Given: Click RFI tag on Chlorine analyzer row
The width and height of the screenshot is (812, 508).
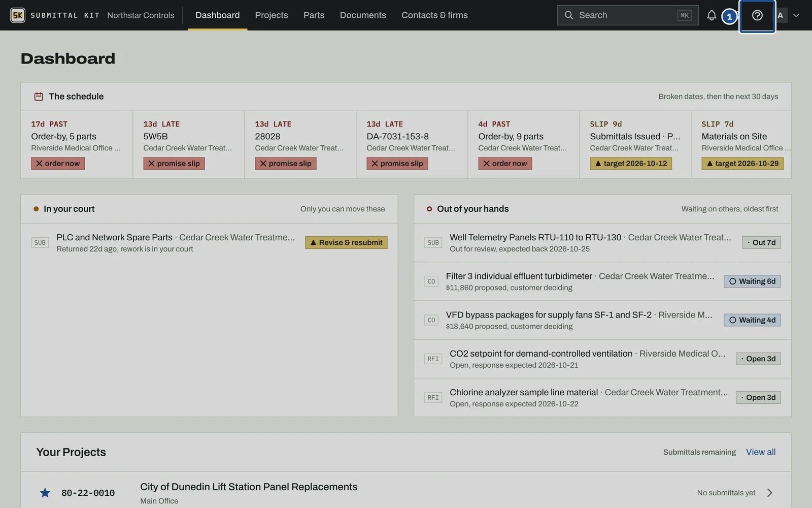Looking at the screenshot, I should point(433,397).
